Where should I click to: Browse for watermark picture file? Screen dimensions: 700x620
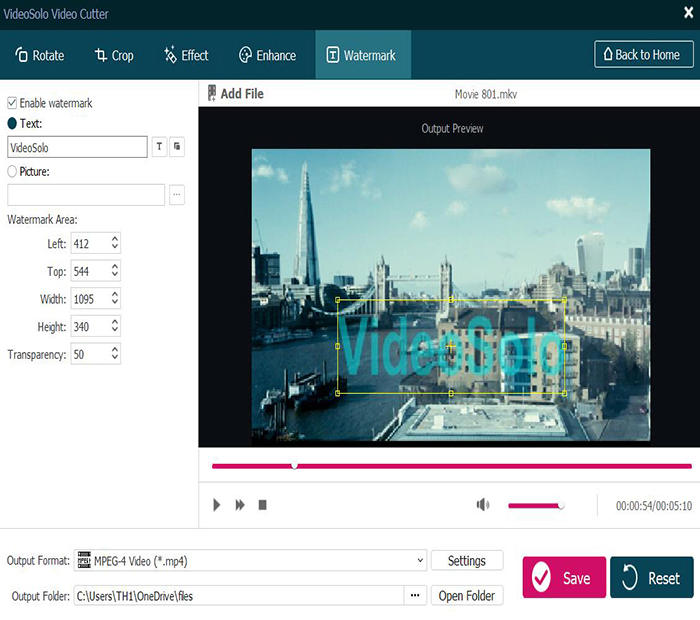(x=177, y=195)
